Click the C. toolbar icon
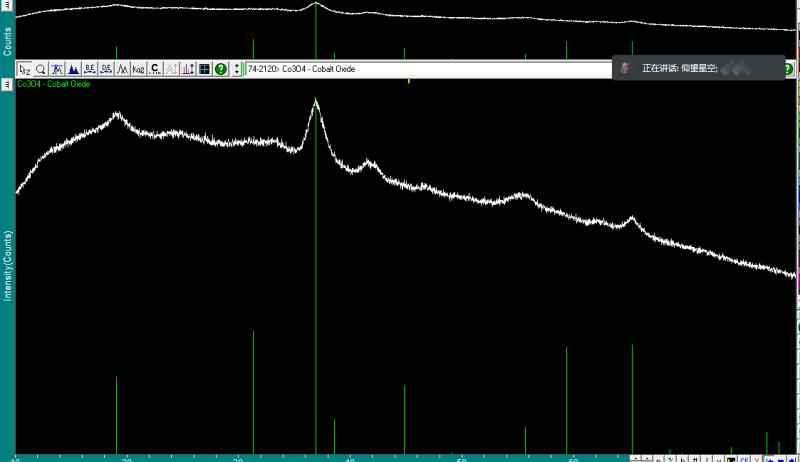 (x=155, y=69)
